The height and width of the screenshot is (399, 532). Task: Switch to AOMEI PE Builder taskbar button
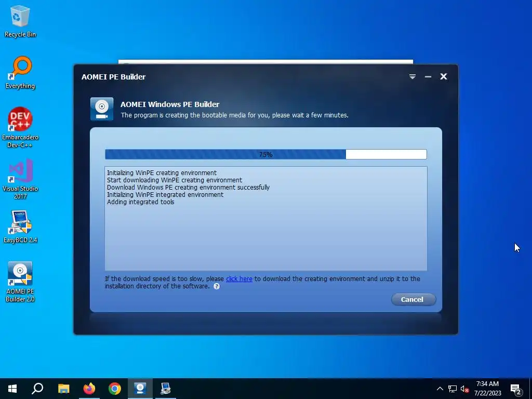pos(140,389)
